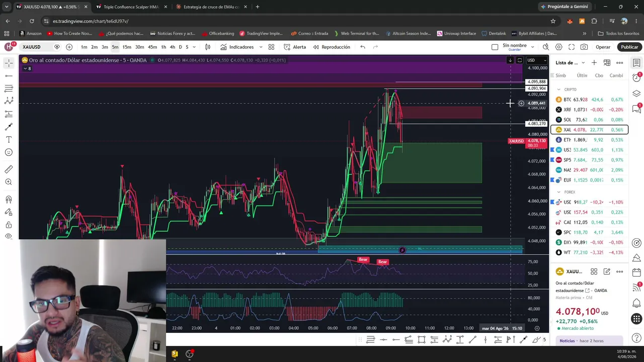The image size is (644, 362).
Task: Click the Operar button
Action: point(603,47)
